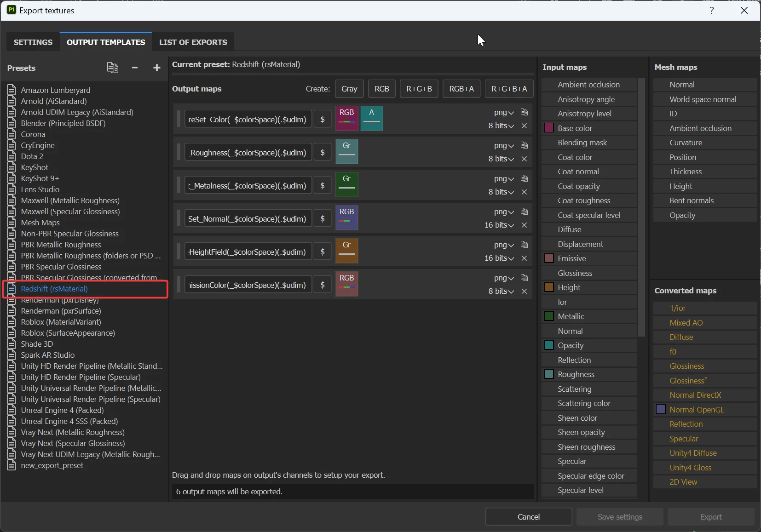Open 16 bits dropdown for Normal output
The height and width of the screenshot is (532, 761).
(x=499, y=225)
